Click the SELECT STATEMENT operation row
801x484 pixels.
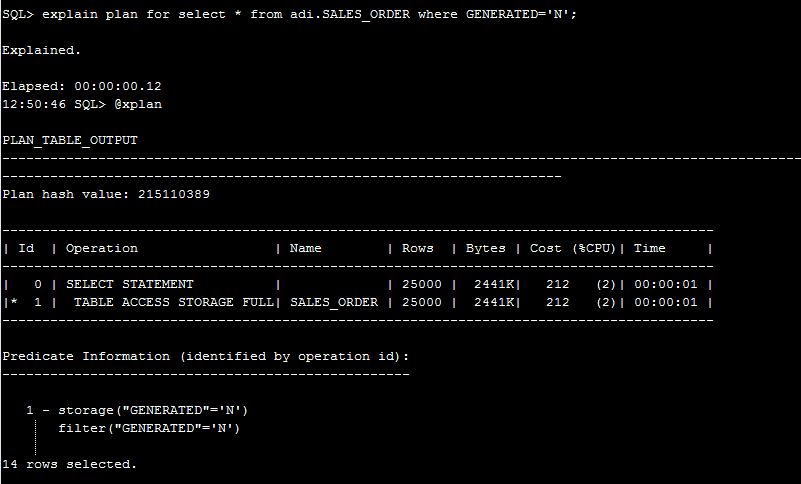click(x=130, y=284)
